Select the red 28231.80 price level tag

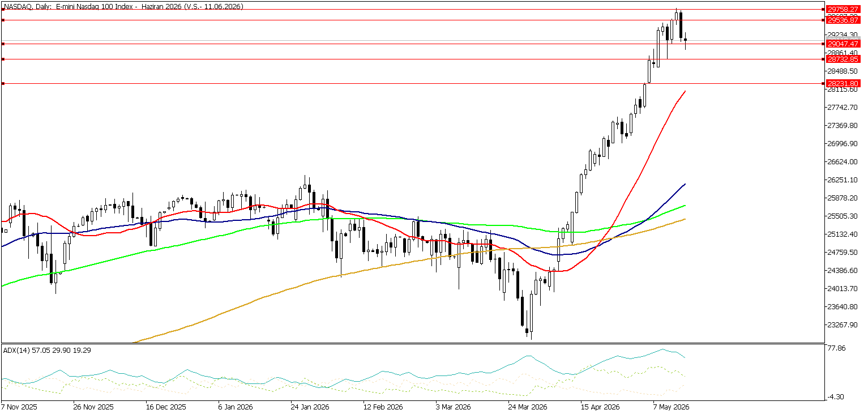coord(843,83)
